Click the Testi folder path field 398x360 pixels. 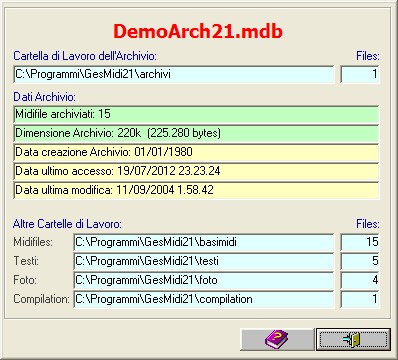pyautogui.click(x=203, y=261)
